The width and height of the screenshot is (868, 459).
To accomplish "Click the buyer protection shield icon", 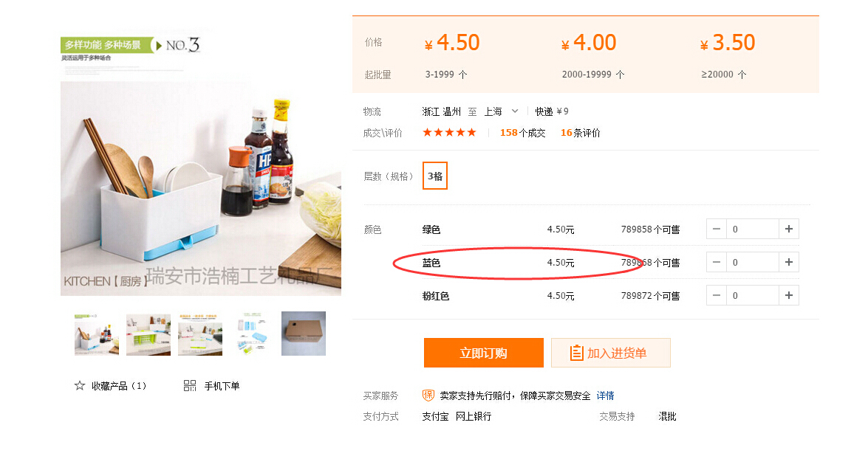I will (x=428, y=396).
